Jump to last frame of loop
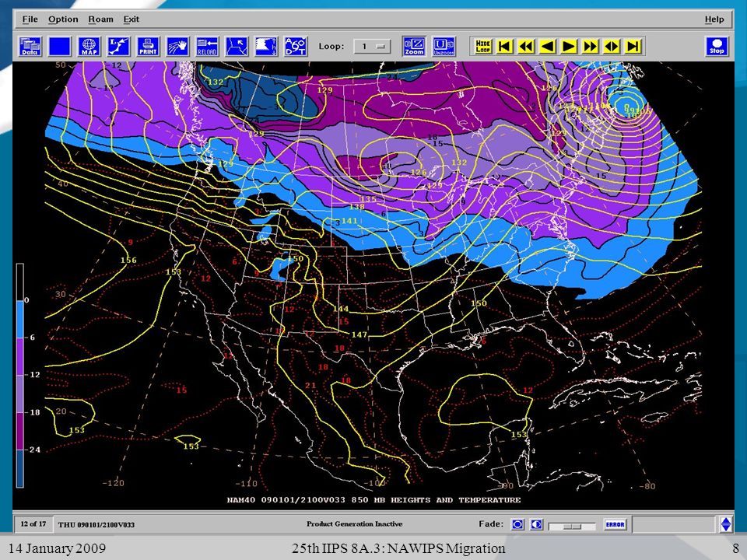The image size is (747, 560). point(633,46)
